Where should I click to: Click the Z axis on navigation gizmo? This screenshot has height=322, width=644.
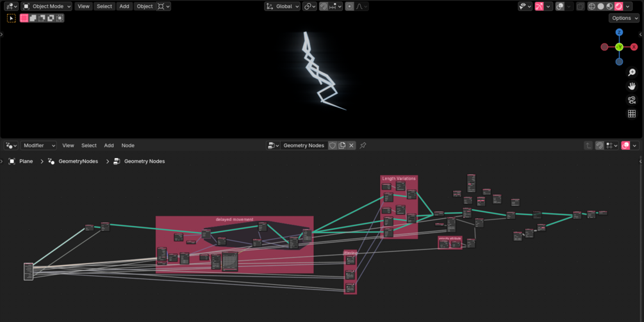click(619, 32)
